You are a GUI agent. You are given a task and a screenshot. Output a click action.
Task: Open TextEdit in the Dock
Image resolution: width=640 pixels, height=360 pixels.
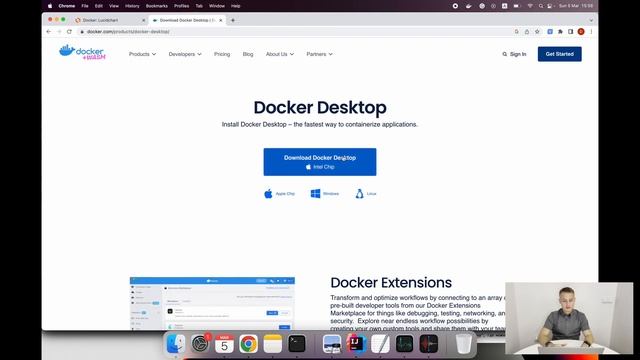tap(380, 344)
